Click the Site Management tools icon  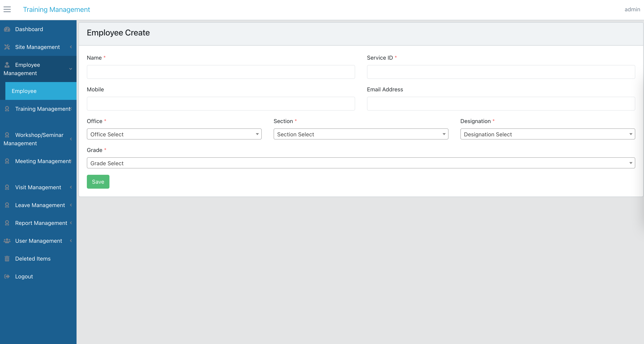click(x=7, y=47)
